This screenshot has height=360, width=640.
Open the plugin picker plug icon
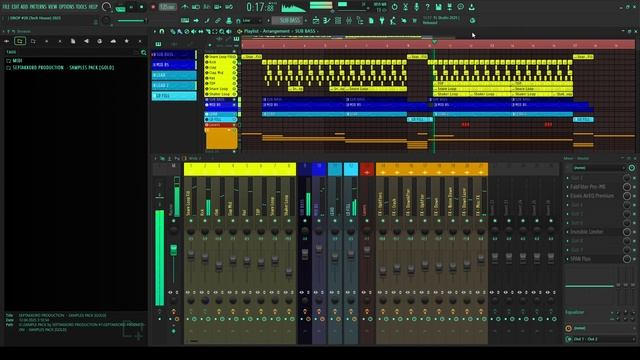coord(382,20)
